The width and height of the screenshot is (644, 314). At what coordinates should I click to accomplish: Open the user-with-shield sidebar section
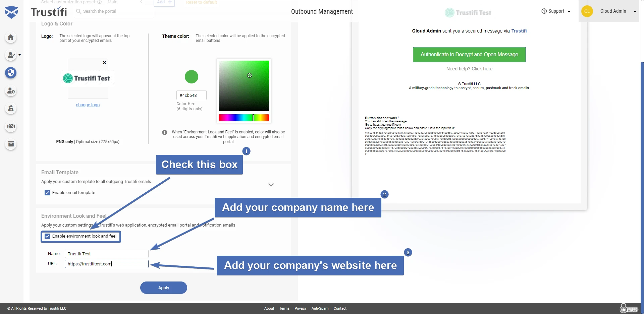click(x=11, y=91)
